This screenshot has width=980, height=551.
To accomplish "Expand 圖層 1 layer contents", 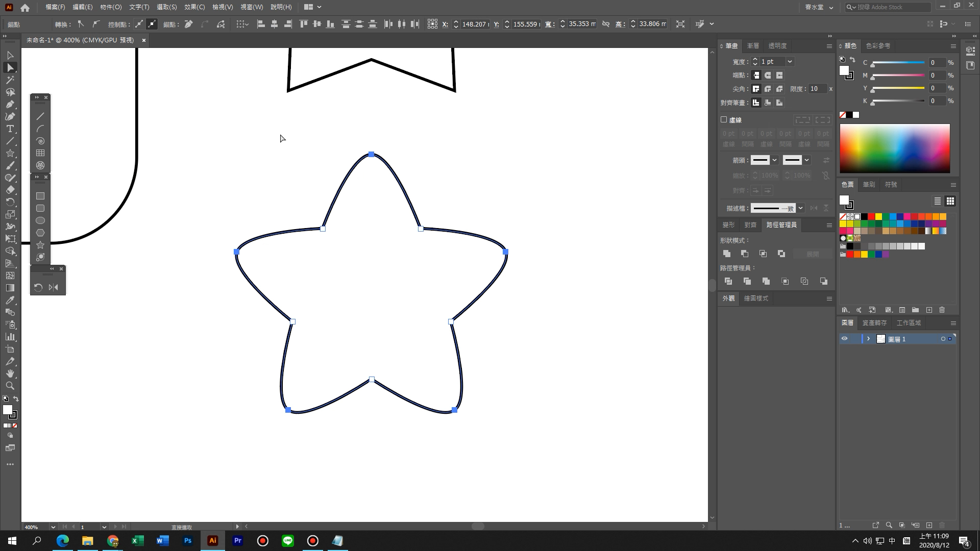I will click(x=868, y=339).
